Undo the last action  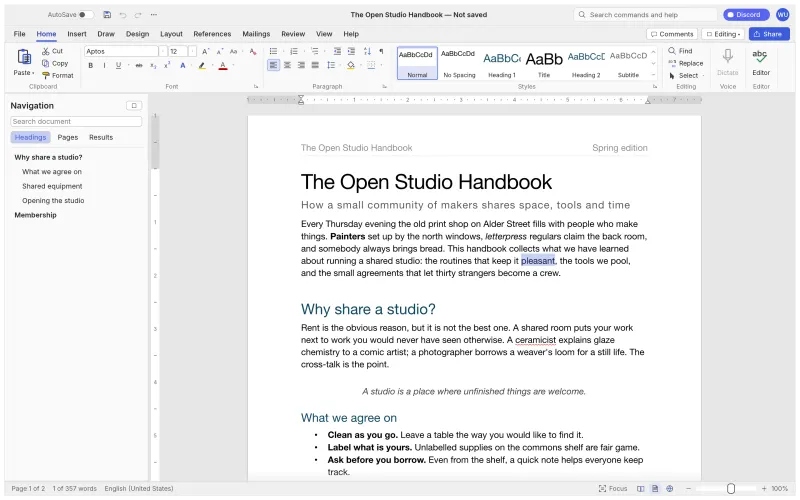tap(122, 15)
